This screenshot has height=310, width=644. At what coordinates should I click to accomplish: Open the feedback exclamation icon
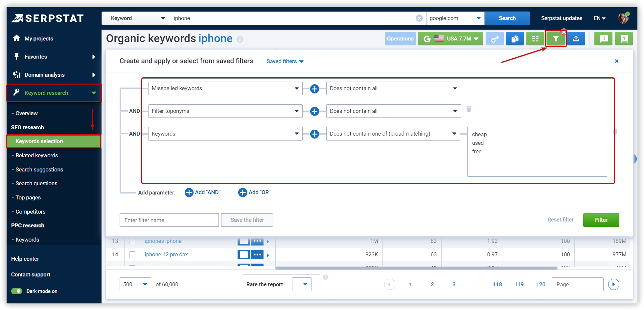[604, 39]
